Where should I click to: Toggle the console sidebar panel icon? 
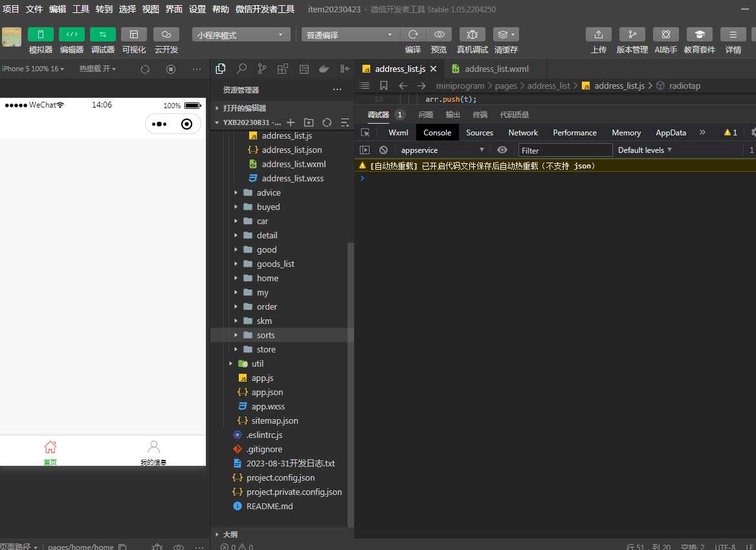(365, 150)
